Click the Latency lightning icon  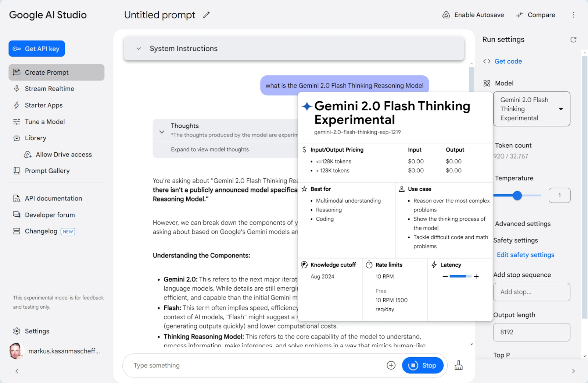click(434, 265)
